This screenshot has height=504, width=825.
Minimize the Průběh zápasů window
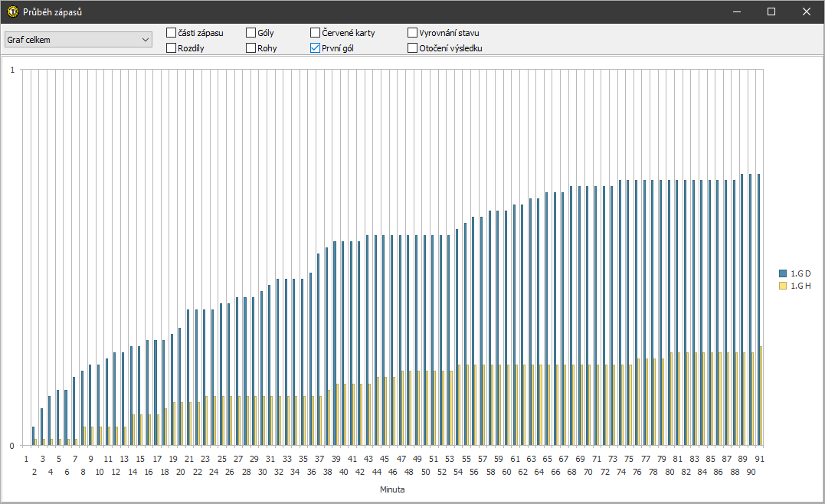coord(737,11)
